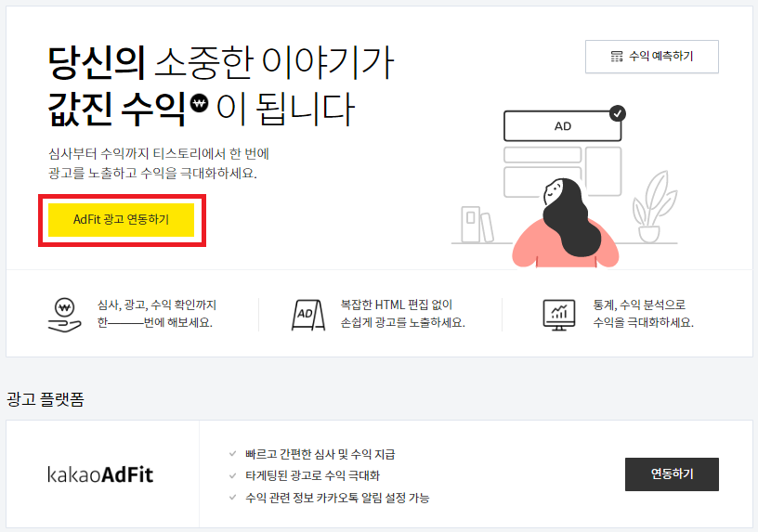Click the AD box in the illustration
This screenshot has width=758, height=532.
point(562,126)
